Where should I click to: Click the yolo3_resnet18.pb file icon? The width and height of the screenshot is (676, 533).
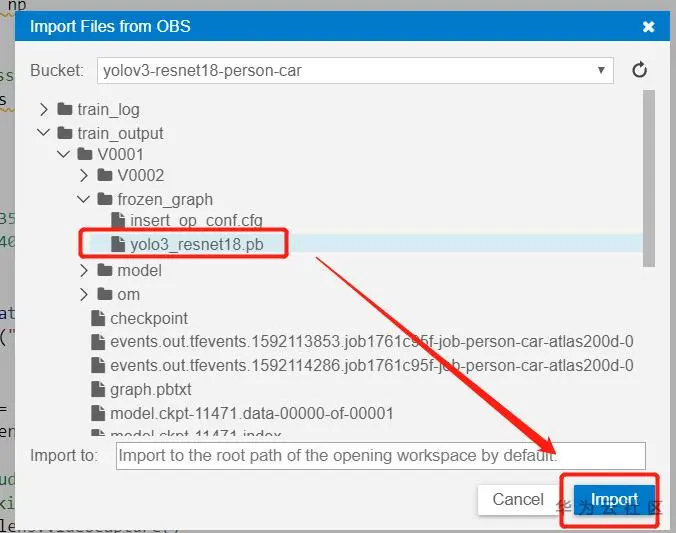(118, 244)
